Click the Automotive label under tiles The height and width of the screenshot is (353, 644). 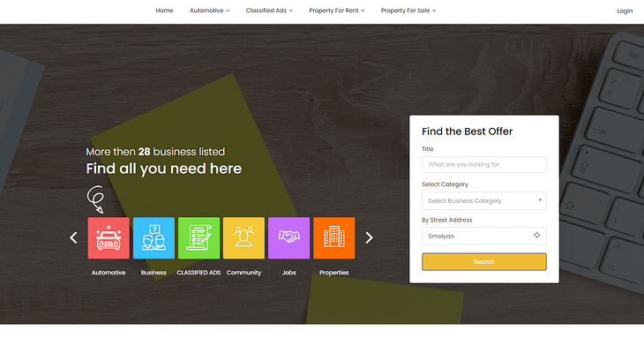pyautogui.click(x=109, y=273)
